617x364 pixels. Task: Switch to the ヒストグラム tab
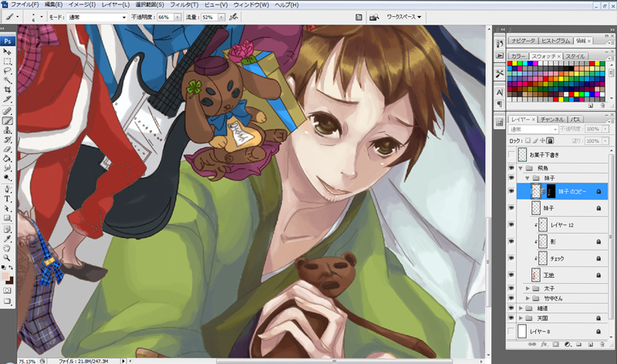(x=555, y=41)
